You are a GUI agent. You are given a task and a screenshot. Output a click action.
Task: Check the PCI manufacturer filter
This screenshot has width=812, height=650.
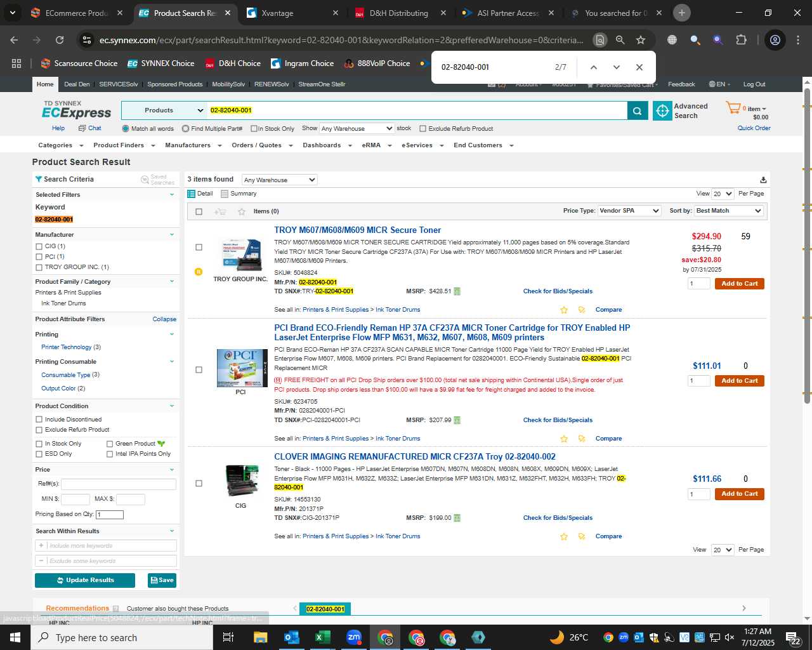[39, 257]
